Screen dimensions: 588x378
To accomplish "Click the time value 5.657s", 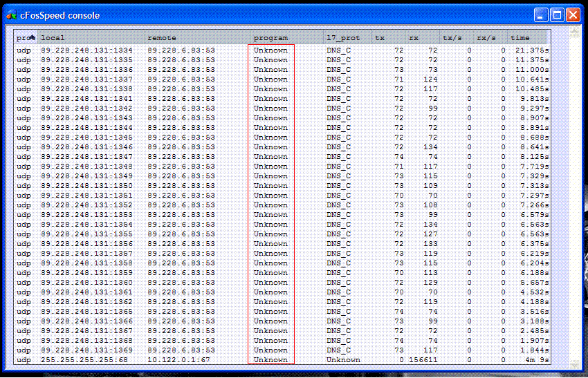I will click(x=535, y=283).
